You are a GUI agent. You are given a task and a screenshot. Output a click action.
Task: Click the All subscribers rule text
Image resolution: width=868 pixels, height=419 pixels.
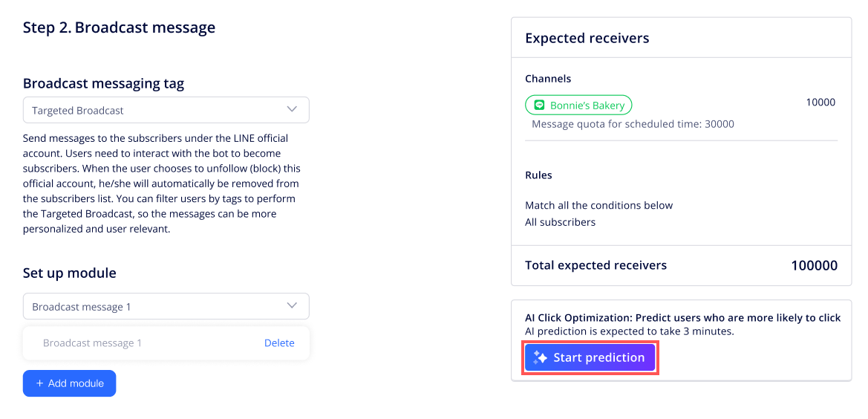click(560, 221)
